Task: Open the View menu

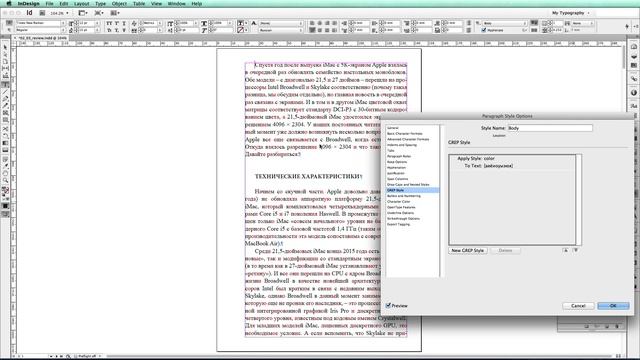Action: click(x=156, y=4)
